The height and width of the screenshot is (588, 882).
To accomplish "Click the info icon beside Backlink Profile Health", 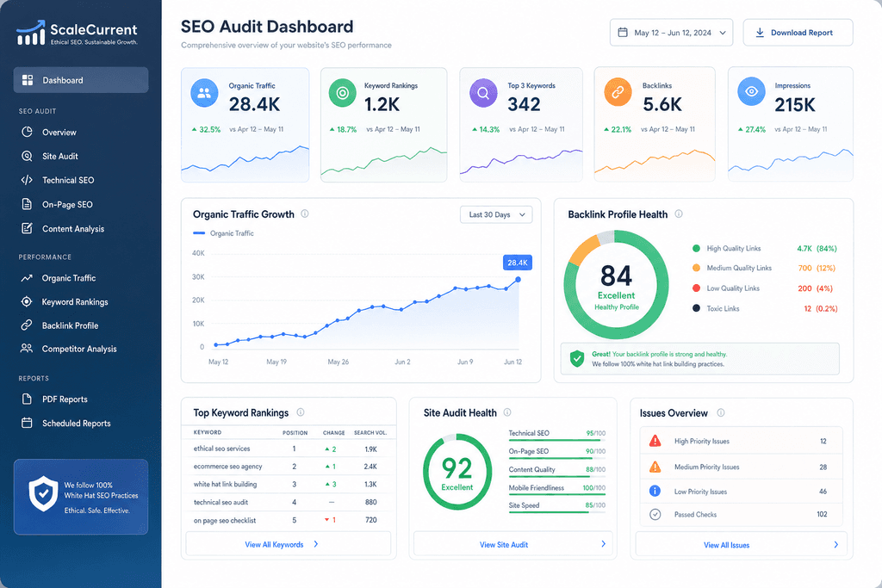I will point(679,214).
